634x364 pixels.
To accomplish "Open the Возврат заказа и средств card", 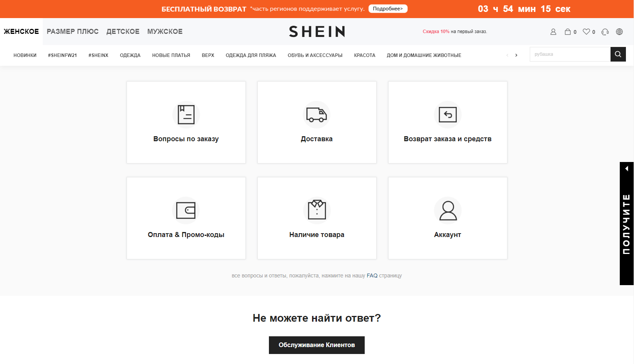I will [447, 122].
